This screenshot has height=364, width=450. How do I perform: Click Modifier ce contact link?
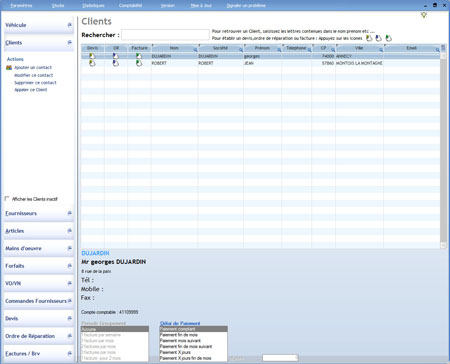33,75
